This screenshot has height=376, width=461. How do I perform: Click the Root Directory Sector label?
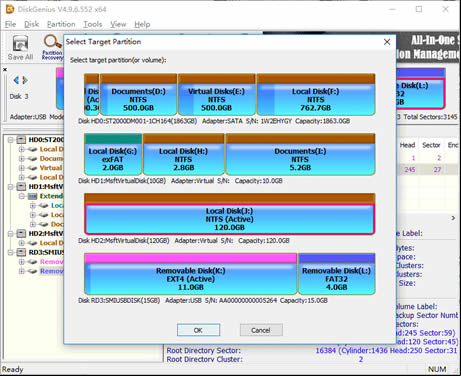[203, 351]
